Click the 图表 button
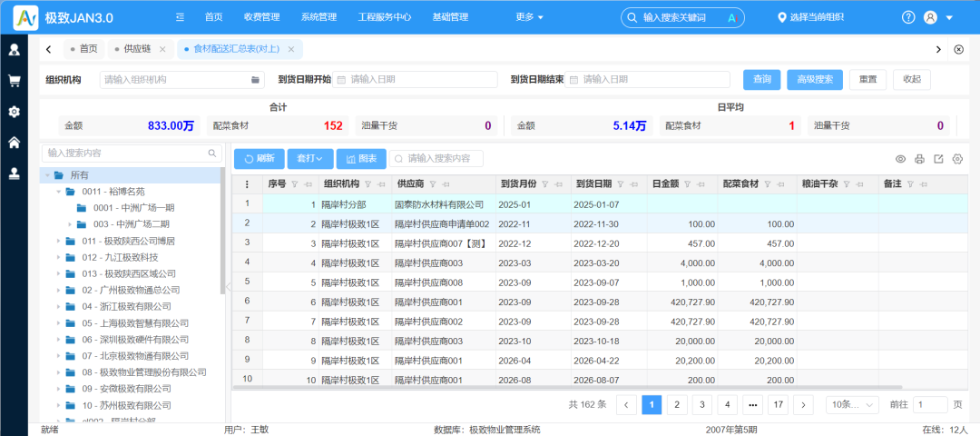This screenshot has height=436, width=980. (x=361, y=159)
